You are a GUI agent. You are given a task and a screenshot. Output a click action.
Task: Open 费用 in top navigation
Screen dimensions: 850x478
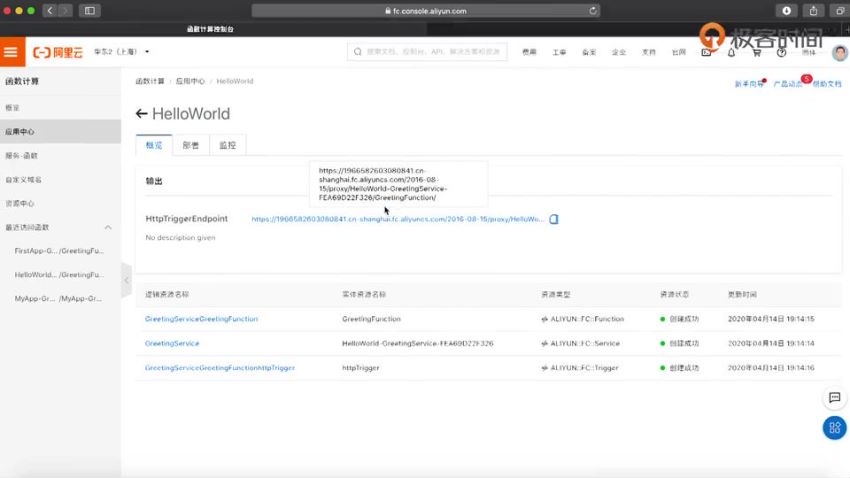click(x=529, y=53)
